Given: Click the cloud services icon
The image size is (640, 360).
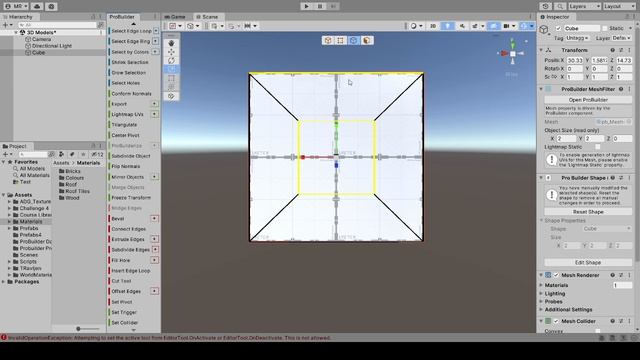Looking at the screenshot, I should 37,7.
